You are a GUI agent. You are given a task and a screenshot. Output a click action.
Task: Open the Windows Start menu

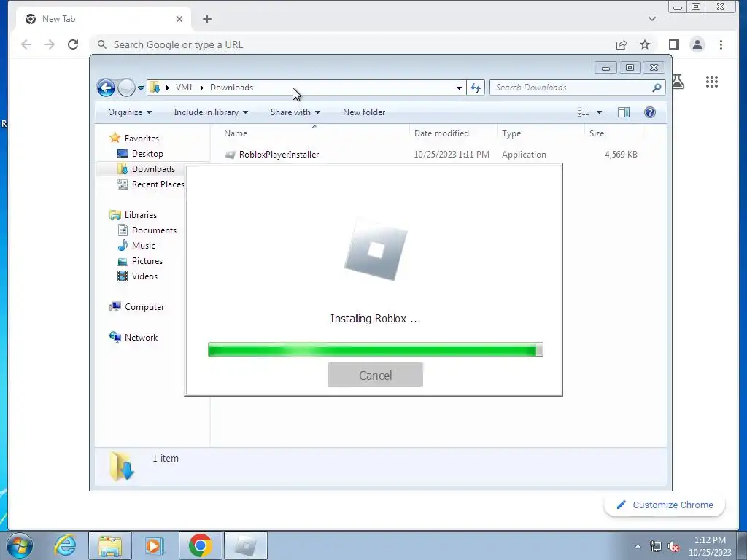click(20, 545)
